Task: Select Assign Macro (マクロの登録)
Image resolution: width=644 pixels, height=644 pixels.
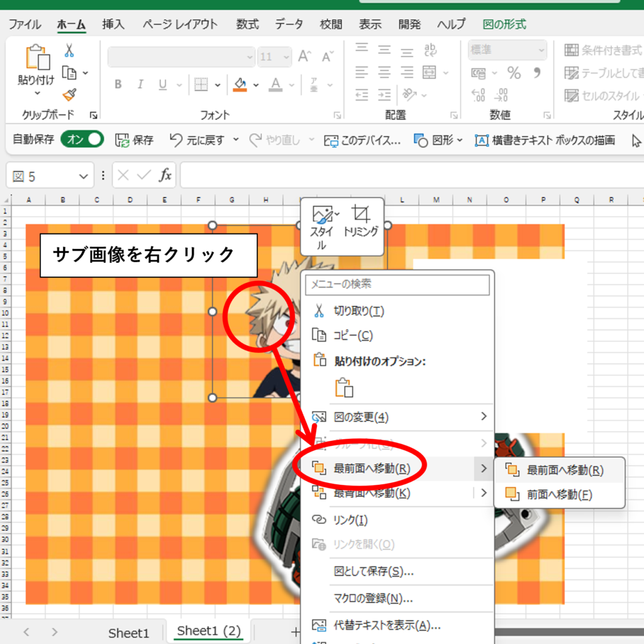Action: tap(398, 598)
